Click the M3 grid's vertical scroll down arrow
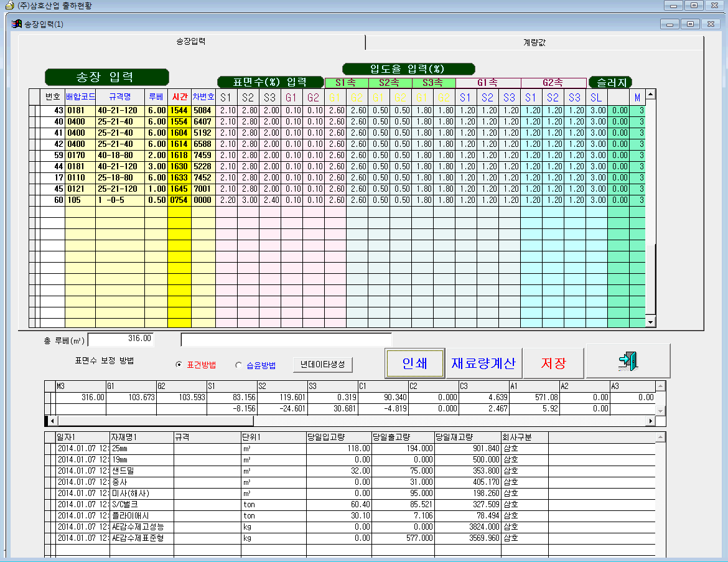Viewport: 728px width, 562px height. (x=660, y=411)
